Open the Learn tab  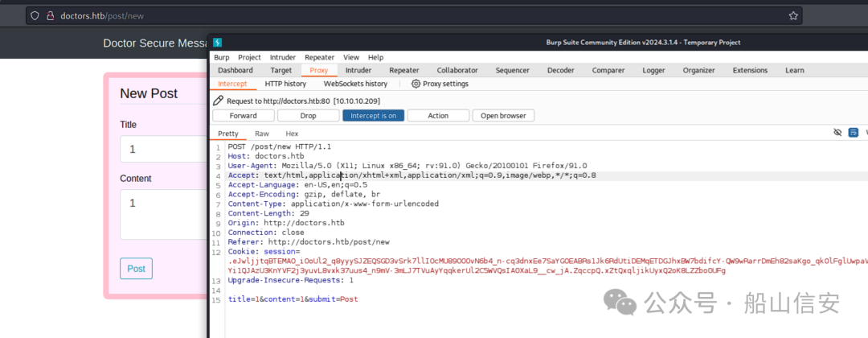coord(794,70)
